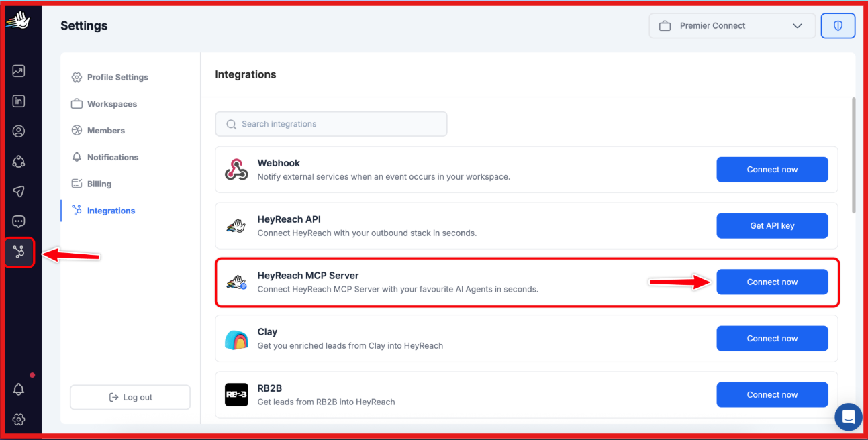The image size is (868, 440).
Task: Click the HeyReach MCP Server logo icon
Action: (236, 282)
